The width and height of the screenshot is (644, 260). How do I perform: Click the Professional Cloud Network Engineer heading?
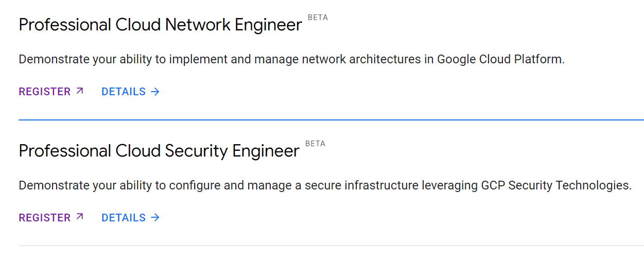click(160, 25)
